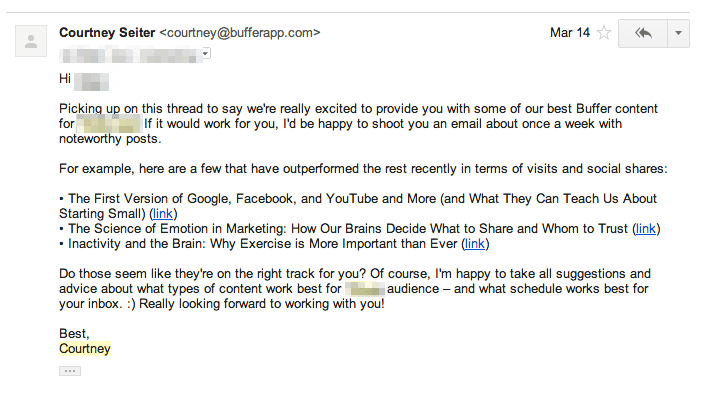Expand recipient details arrow under sender name

[206, 54]
